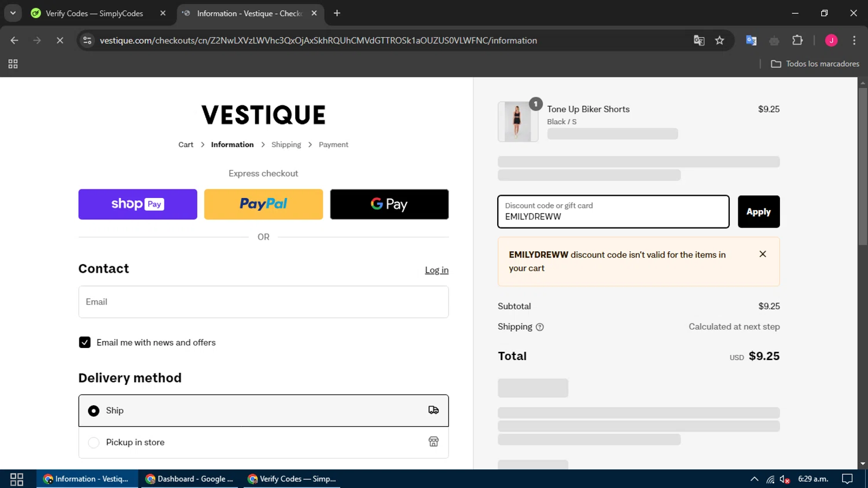
Task: View site information icon in address bar
Action: pos(87,41)
